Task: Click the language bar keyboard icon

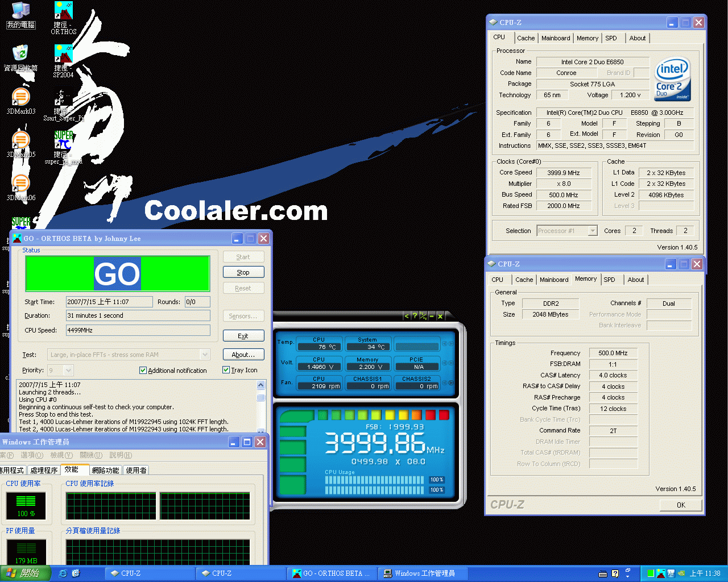Action: (x=603, y=573)
